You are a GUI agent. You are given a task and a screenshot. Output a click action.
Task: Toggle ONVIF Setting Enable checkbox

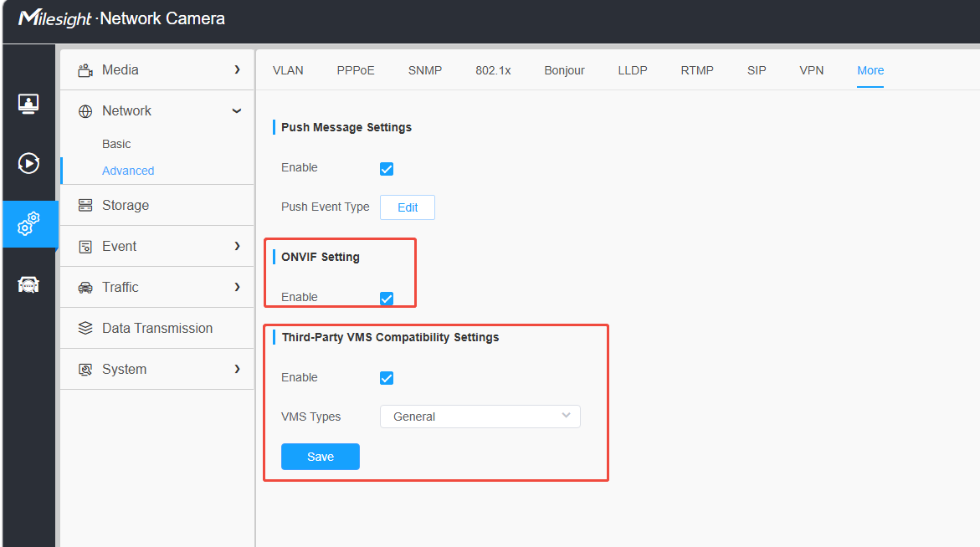click(x=387, y=299)
